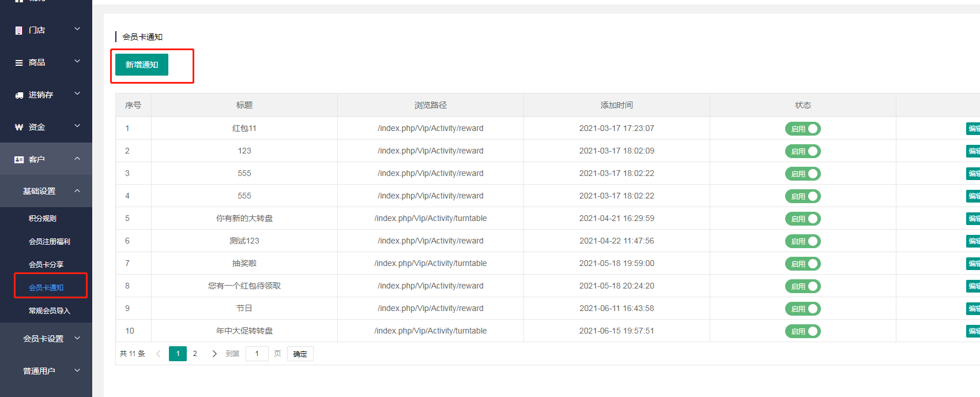Toggle 启用 switch for row 4 titled 555
Viewport: 980px width, 397px height.
coord(802,196)
